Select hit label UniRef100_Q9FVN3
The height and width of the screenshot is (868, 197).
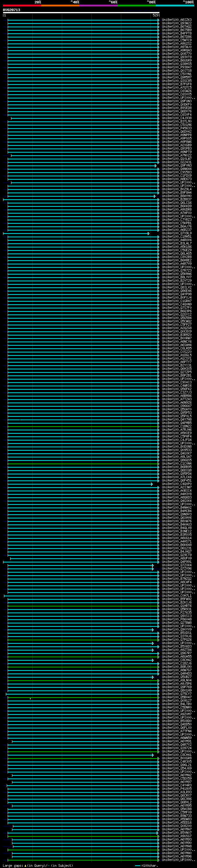tap(176, 166)
